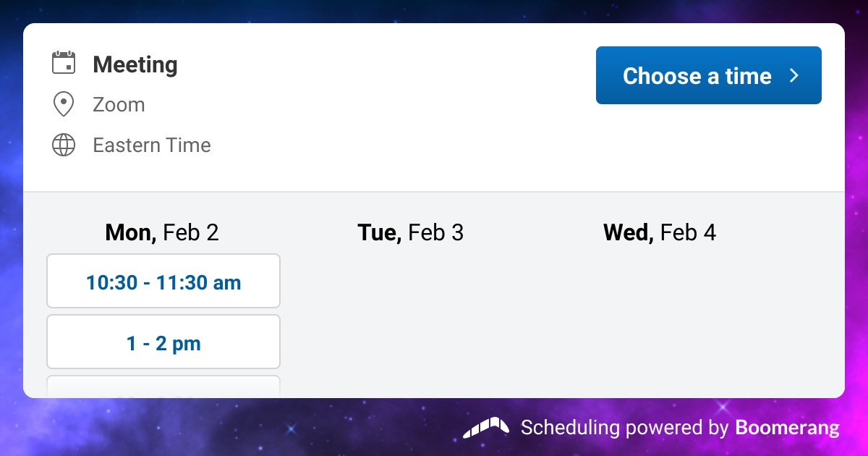Open the Eastern Time timezone label
868x456 pixels.
152,145
